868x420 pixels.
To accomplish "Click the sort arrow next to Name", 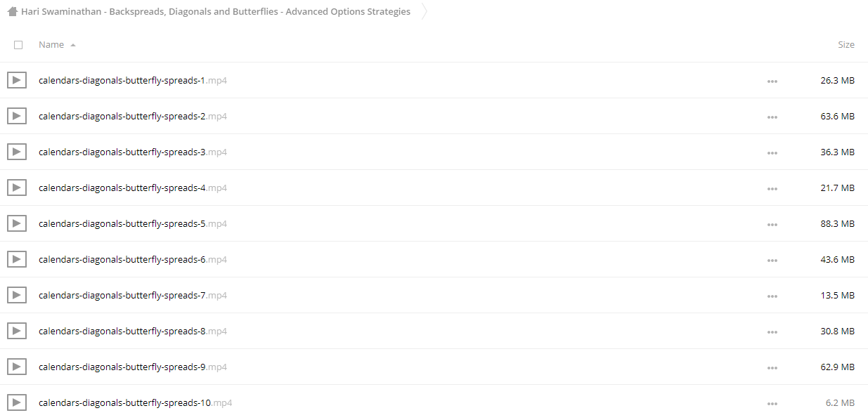I will [x=73, y=45].
